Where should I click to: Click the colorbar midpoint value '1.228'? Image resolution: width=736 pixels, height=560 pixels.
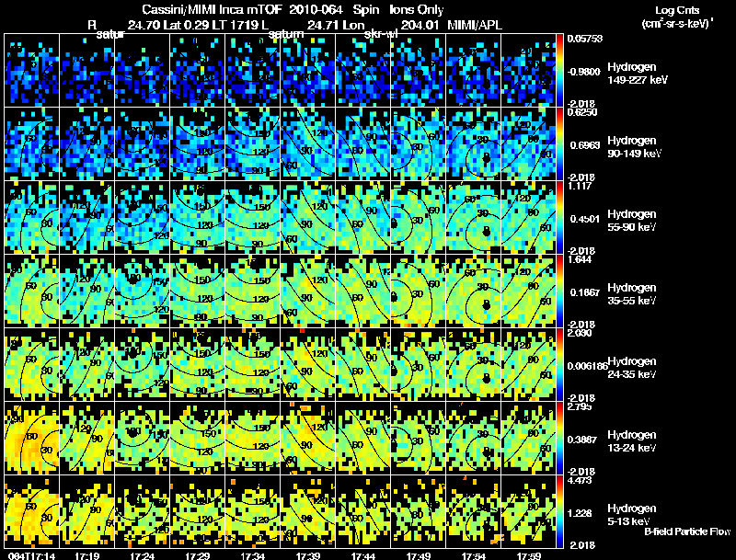(x=580, y=513)
